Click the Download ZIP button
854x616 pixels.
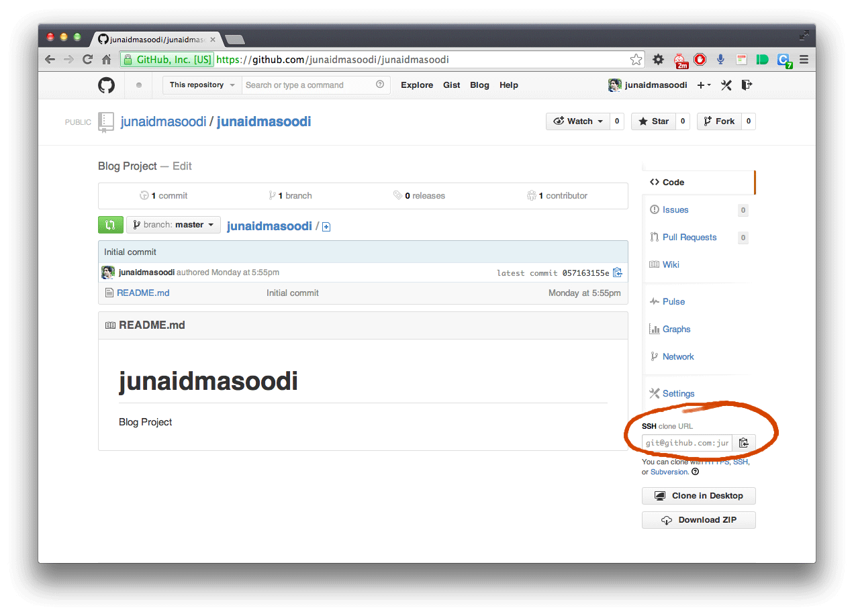698,520
